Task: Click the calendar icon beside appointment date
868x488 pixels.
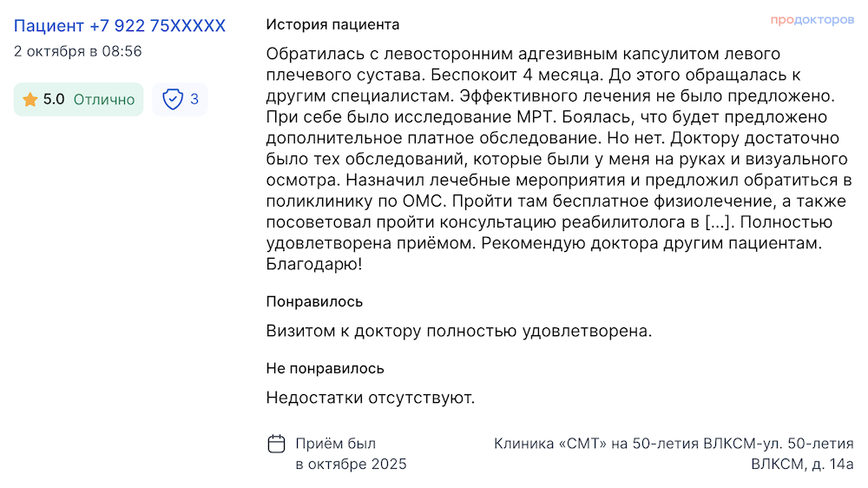Action: pyautogui.click(x=276, y=444)
